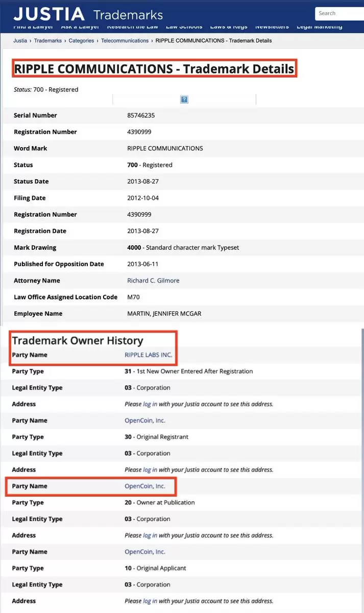Open OpenCoin, Inc. above Owner at Publication
The image size is (364, 613).
click(x=145, y=486)
